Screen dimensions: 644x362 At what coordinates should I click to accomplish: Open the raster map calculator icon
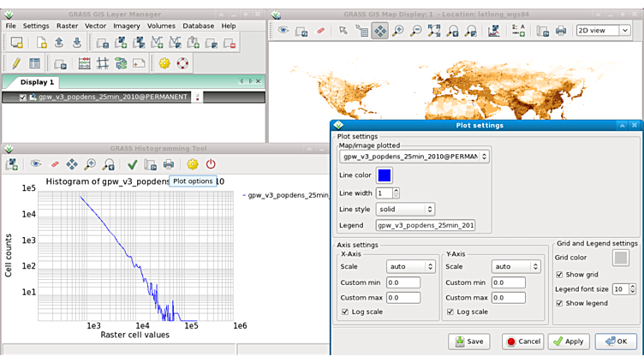pos(84,63)
